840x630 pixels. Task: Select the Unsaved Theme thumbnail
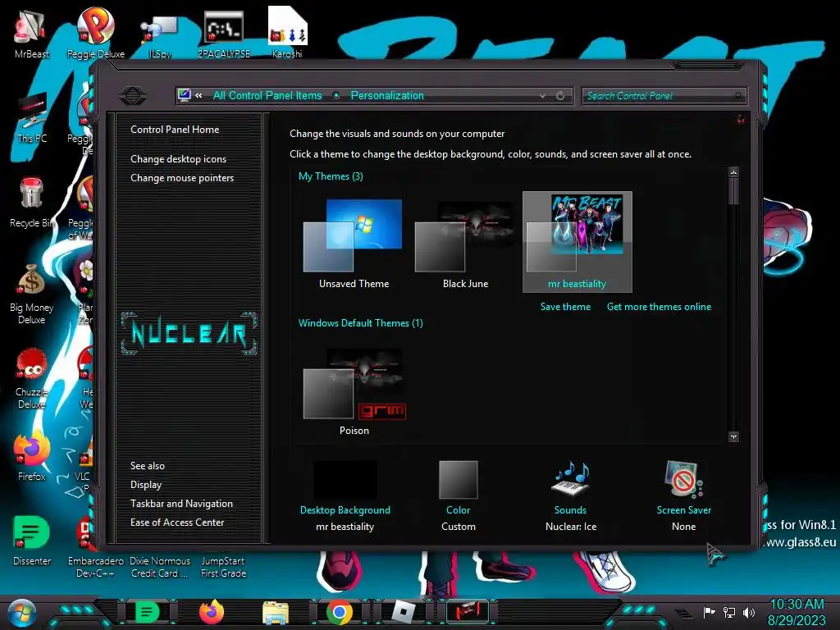tap(354, 243)
